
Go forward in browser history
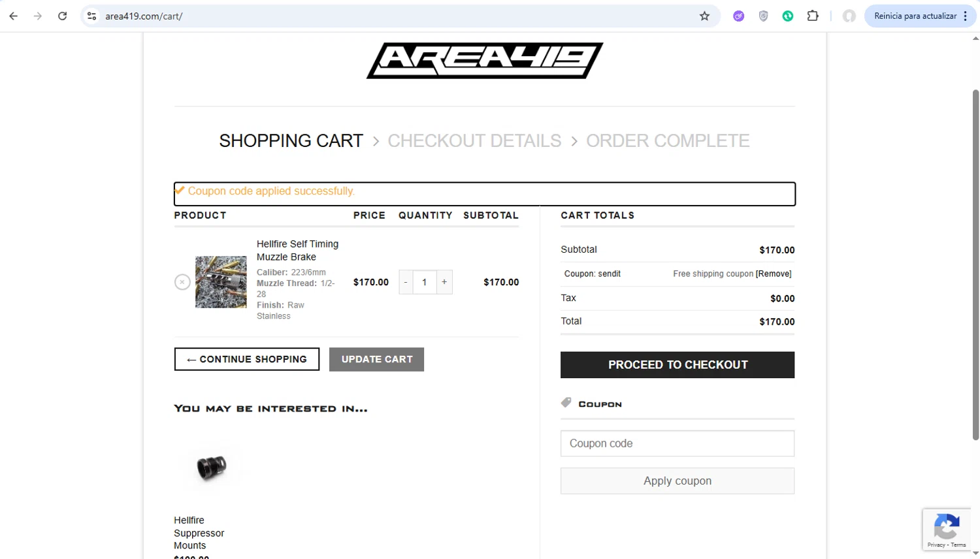click(x=38, y=16)
